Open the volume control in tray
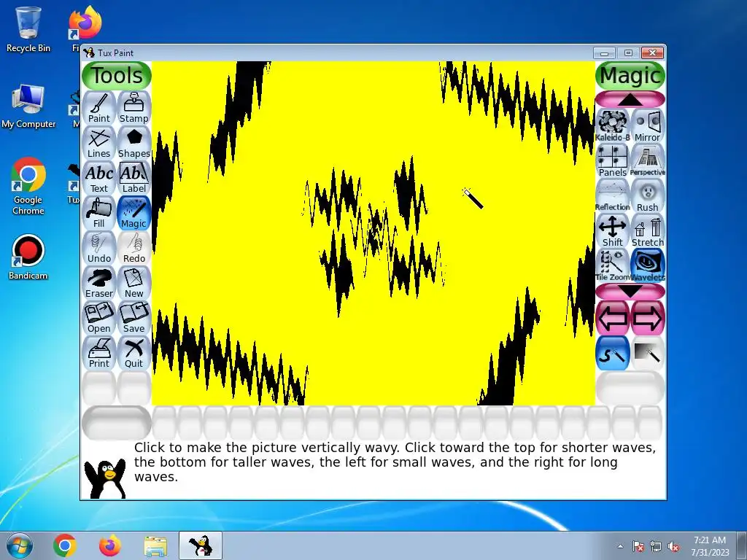The width and height of the screenshot is (747, 560). pyautogui.click(x=673, y=546)
